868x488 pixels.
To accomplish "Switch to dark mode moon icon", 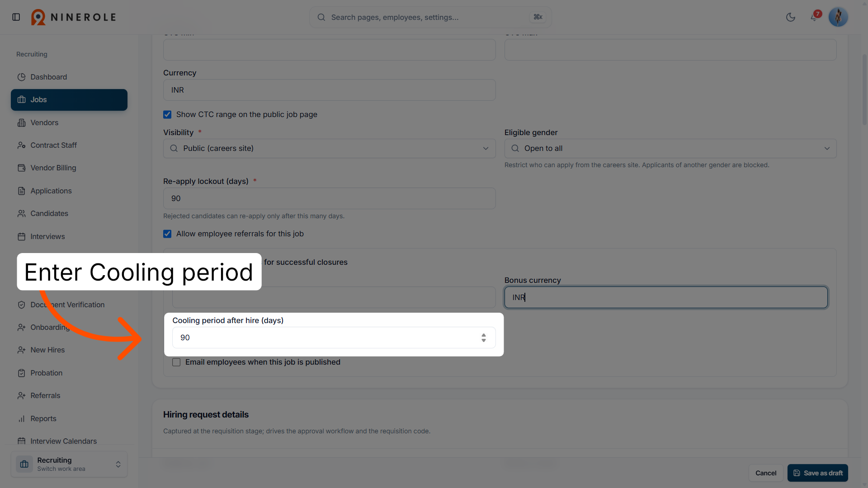I will click(791, 17).
